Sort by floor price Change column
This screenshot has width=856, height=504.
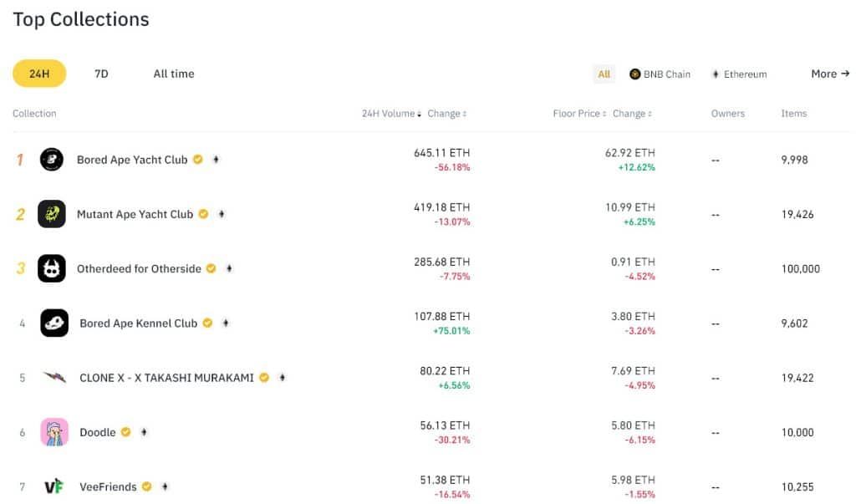point(632,114)
